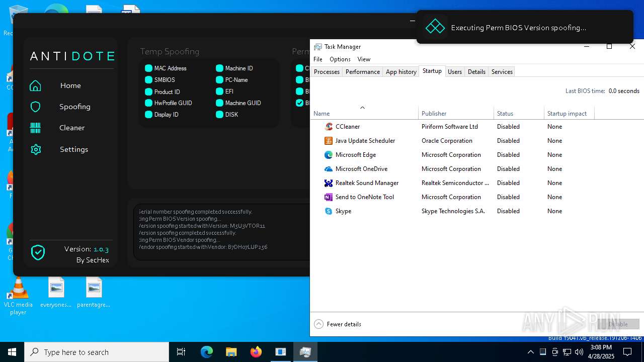Switch to the Processes tab
Screen dimensions: 644x362
[x=327, y=72]
